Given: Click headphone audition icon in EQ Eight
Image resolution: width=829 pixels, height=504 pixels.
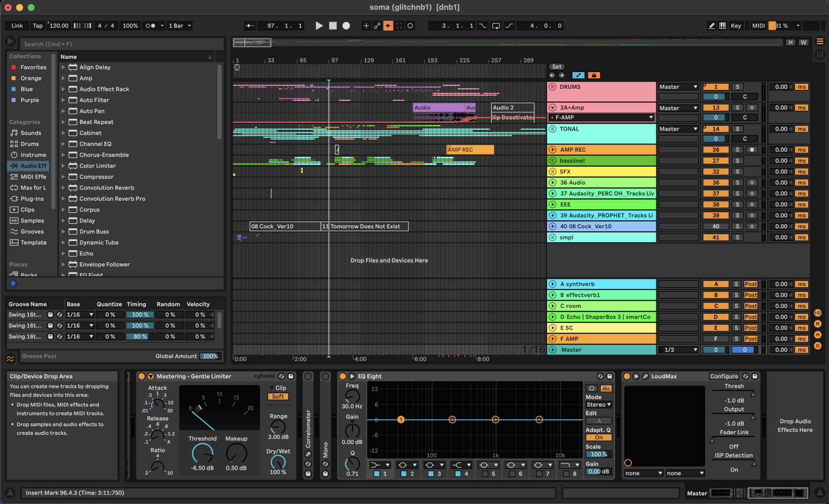Looking at the screenshot, I should [591, 388].
